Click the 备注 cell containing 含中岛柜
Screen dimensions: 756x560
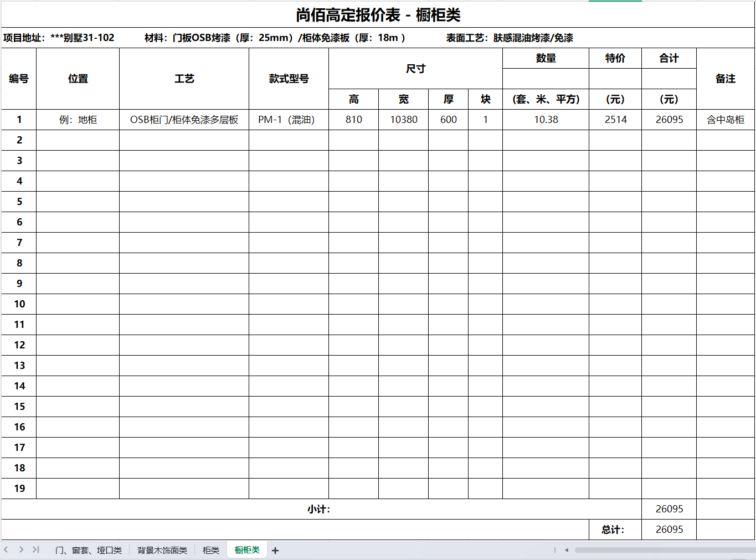coord(726,120)
